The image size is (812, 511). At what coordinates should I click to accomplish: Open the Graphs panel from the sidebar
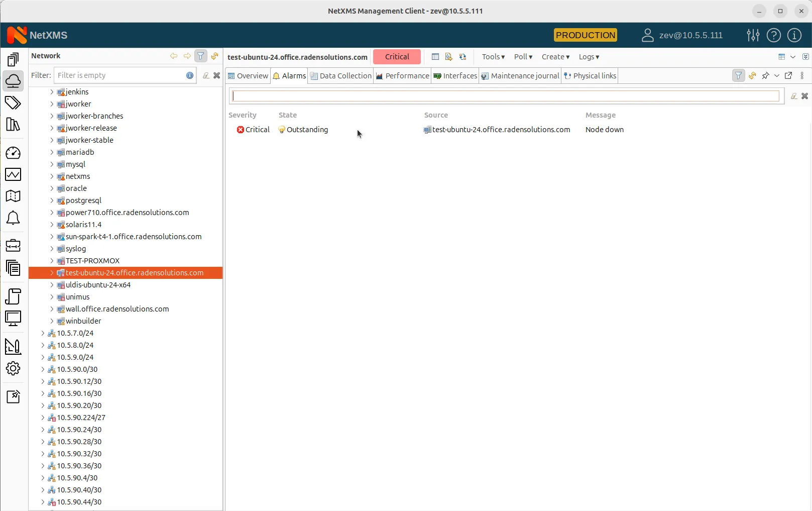click(x=13, y=174)
